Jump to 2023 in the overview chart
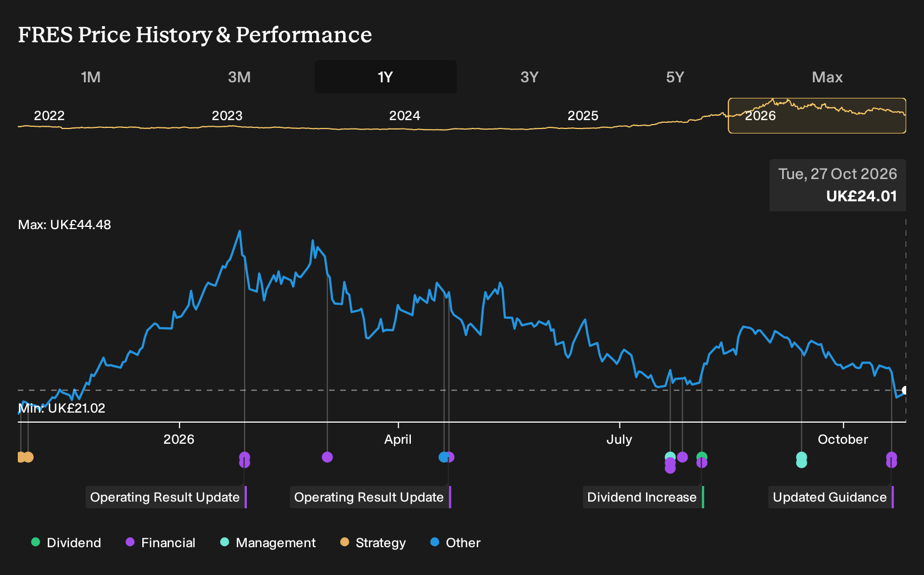The image size is (924, 575). 227,116
